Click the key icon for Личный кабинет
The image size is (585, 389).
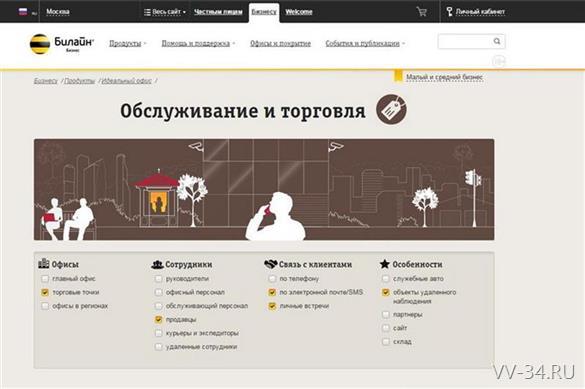[x=450, y=12]
